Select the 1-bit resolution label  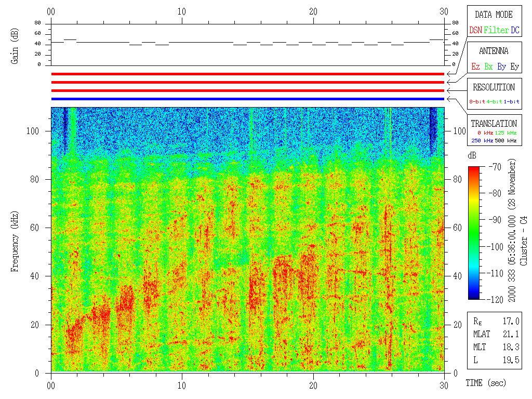click(x=512, y=102)
